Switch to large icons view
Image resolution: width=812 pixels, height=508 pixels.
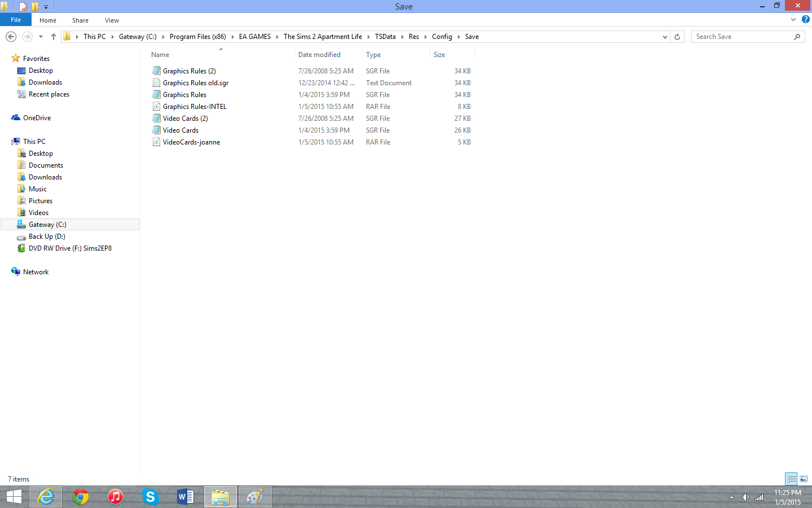(804, 479)
